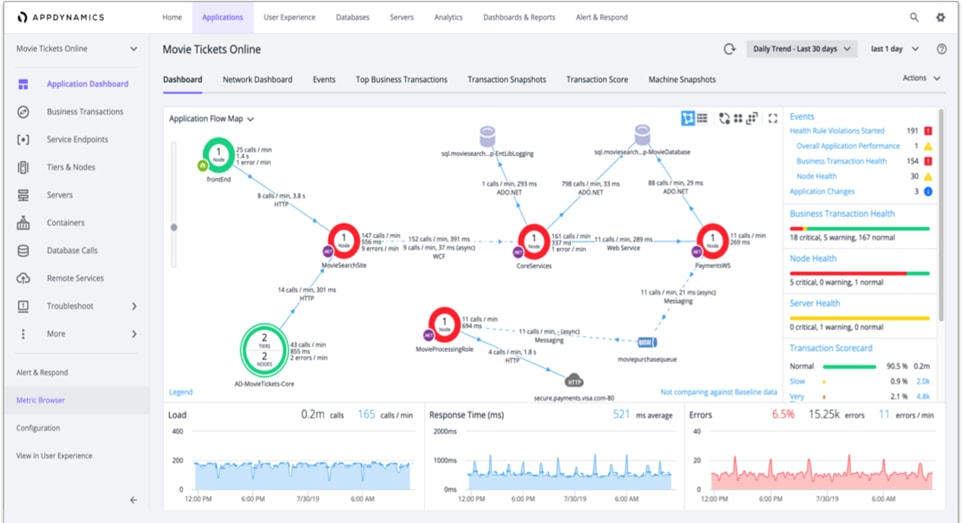The width and height of the screenshot is (963, 523).
Task: Click the right panel vertical scrollbar
Action: click(x=940, y=214)
